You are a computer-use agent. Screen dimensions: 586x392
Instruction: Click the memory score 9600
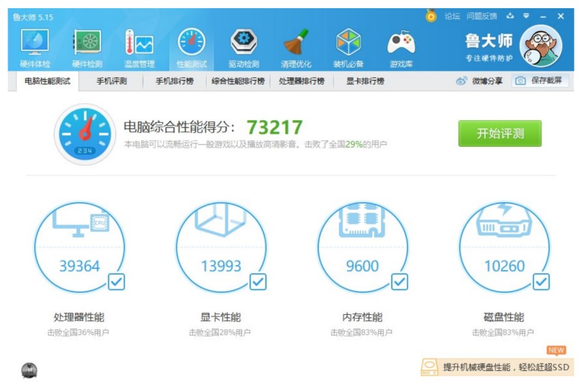point(362,266)
